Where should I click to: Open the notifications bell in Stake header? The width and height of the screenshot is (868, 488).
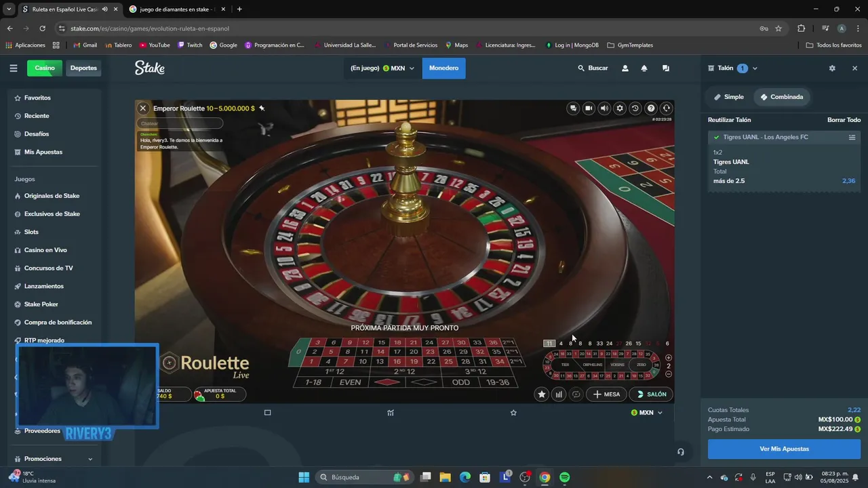pyautogui.click(x=644, y=68)
